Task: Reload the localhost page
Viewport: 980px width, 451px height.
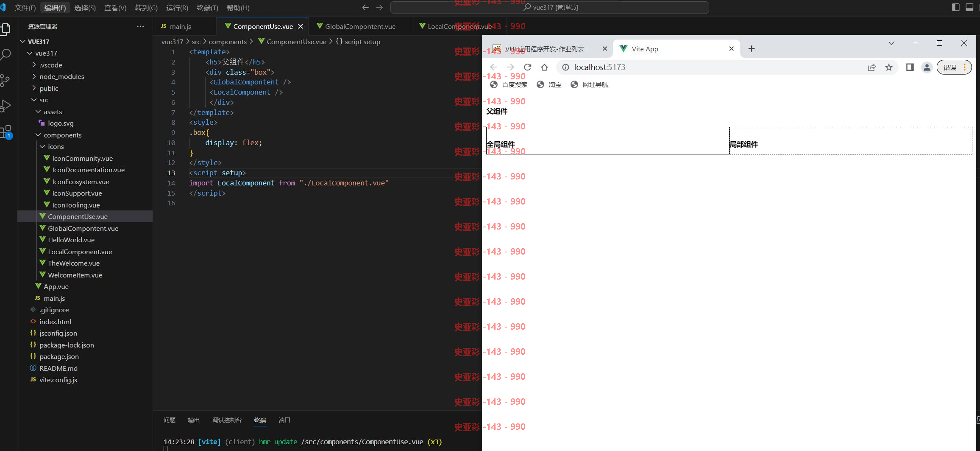Action: (x=527, y=67)
